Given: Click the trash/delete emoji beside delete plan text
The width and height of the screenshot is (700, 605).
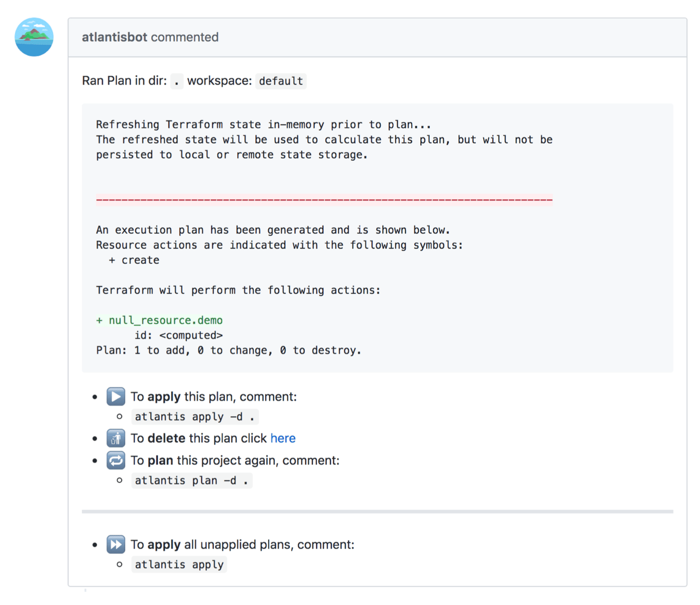Looking at the screenshot, I should (116, 438).
